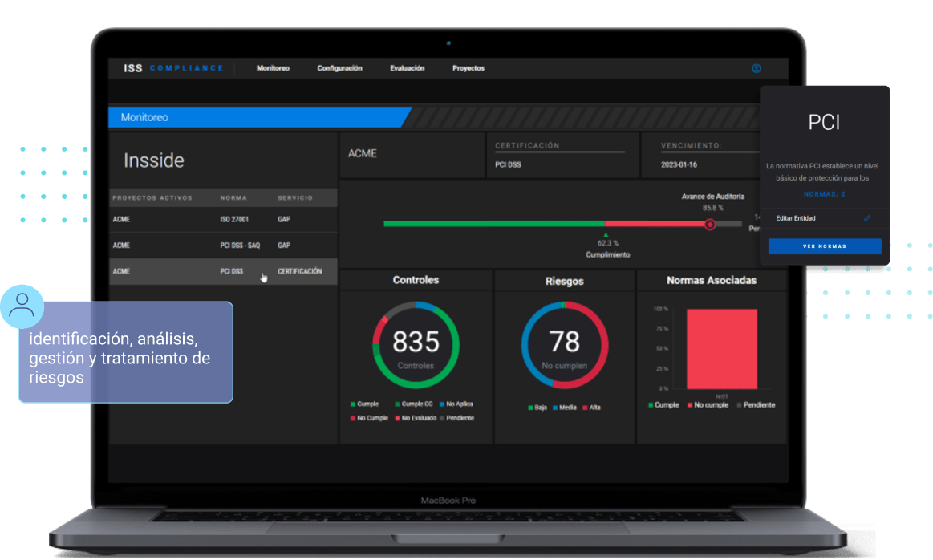The width and height of the screenshot is (933, 560).
Task: Go to the Evaluación menu
Action: click(407, 68)
